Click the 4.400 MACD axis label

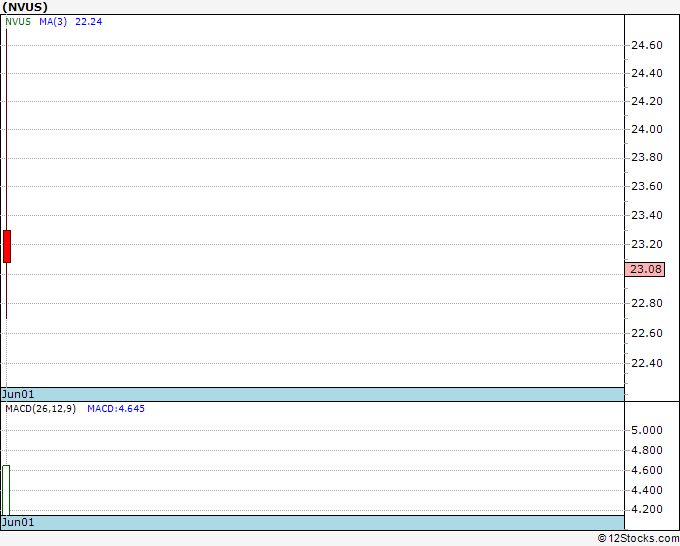647,490
